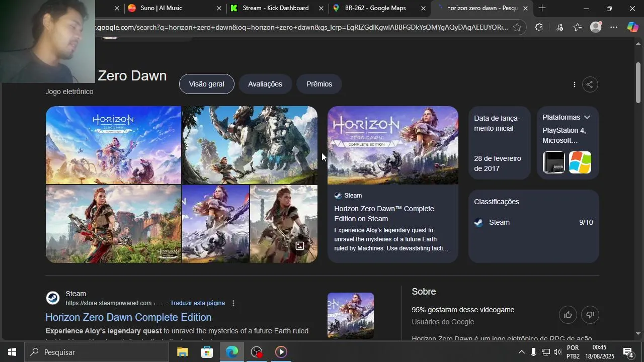The height and width of the screenshot is (362, 644).
Task: Add this page to favorites star icon
Action: tap(517, 27)
